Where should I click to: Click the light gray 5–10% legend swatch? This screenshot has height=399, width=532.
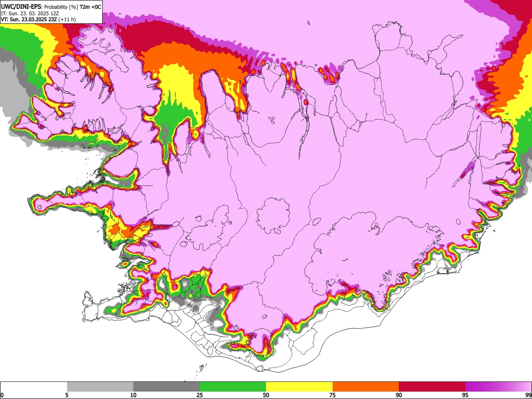click(100, 387)
